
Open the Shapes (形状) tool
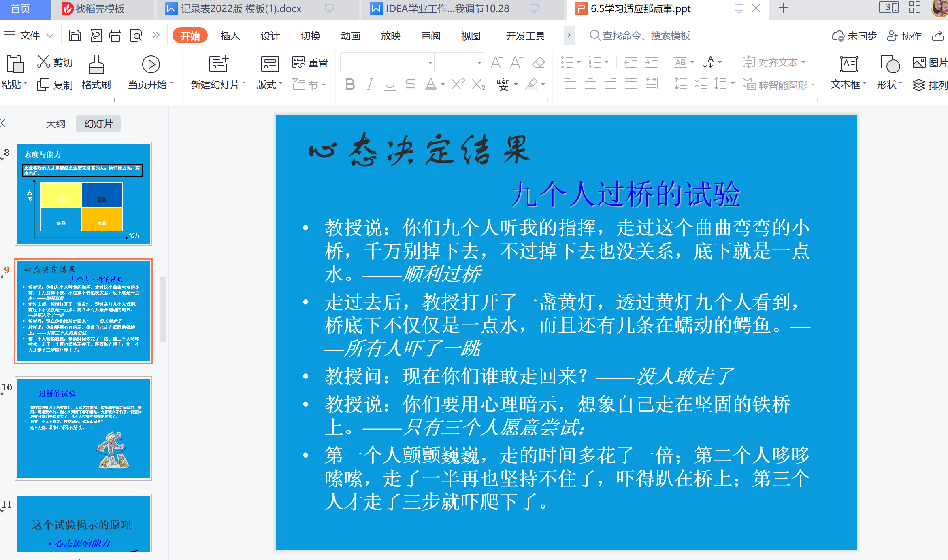(889, 65)
